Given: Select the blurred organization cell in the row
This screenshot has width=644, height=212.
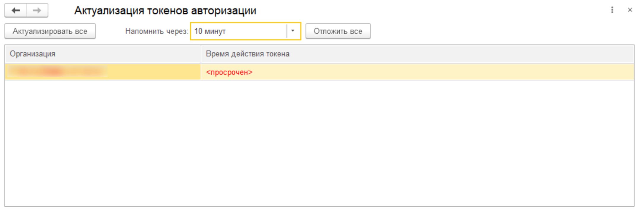Looking at the screenshot, I should click(103, 72).
